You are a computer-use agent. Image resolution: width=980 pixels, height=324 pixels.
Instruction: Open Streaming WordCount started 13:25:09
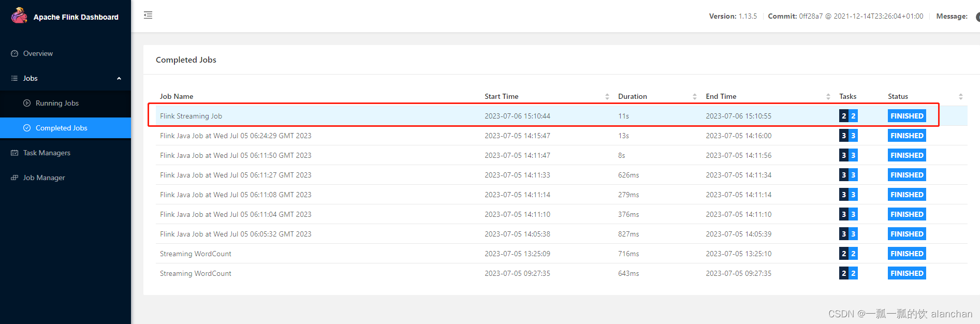click(561, 254)
